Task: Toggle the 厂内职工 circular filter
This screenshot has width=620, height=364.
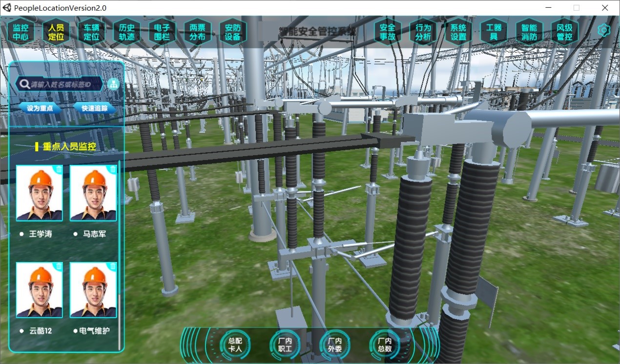Action: (x=285, y=345)
